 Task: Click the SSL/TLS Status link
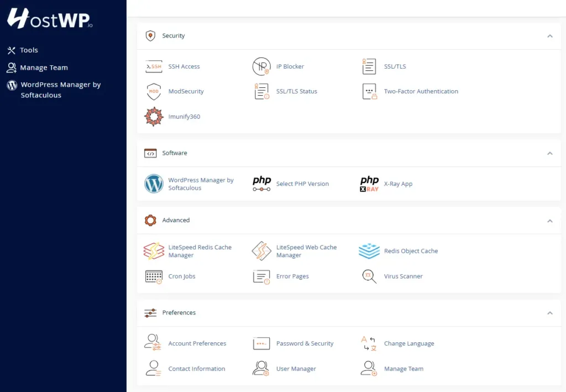pos(296,91)
